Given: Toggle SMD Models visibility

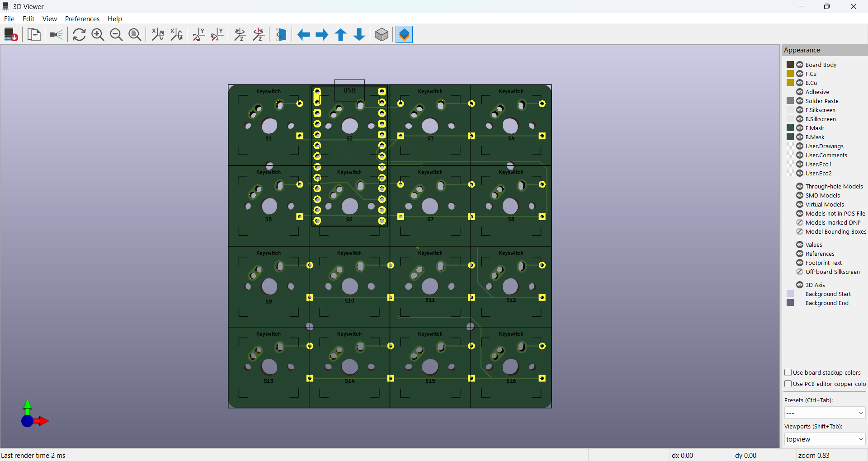Looking at the screenshot, I should click(x=800, y=195).
